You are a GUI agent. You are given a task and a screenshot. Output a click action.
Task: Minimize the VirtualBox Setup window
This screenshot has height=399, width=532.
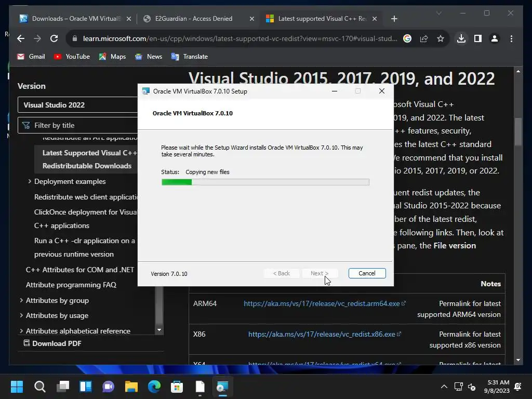[x=334, y=91]
